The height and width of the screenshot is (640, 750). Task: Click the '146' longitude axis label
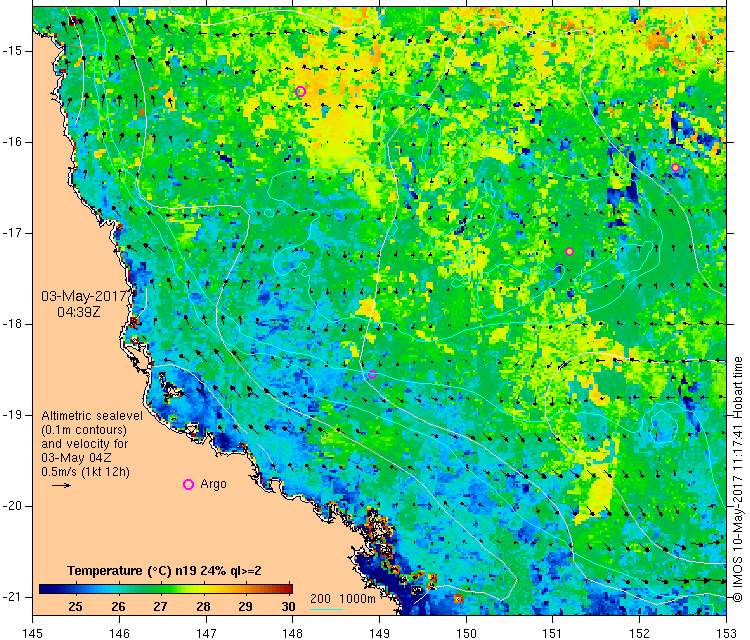(119, 633)
